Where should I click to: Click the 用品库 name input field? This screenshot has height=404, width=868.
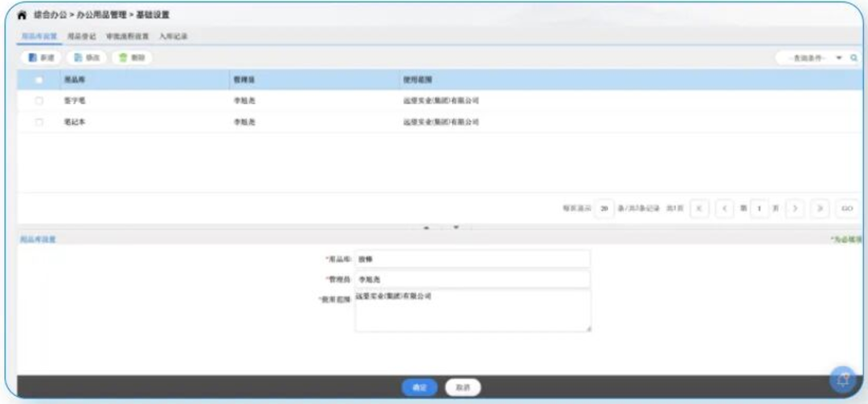coord(473,259)
